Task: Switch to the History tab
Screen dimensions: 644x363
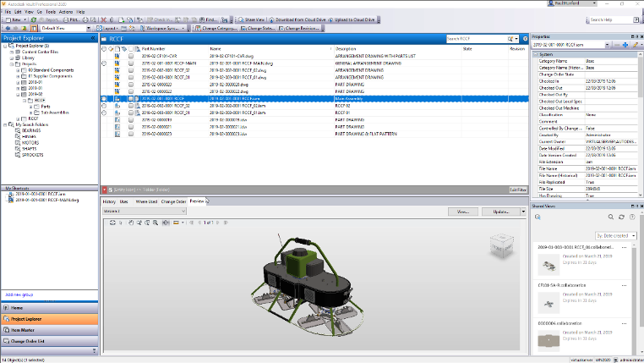Action: (x=109, y=202)
